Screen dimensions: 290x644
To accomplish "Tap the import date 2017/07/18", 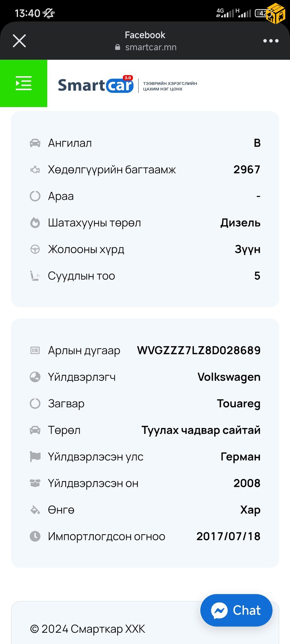I will [x=228, y=536].
